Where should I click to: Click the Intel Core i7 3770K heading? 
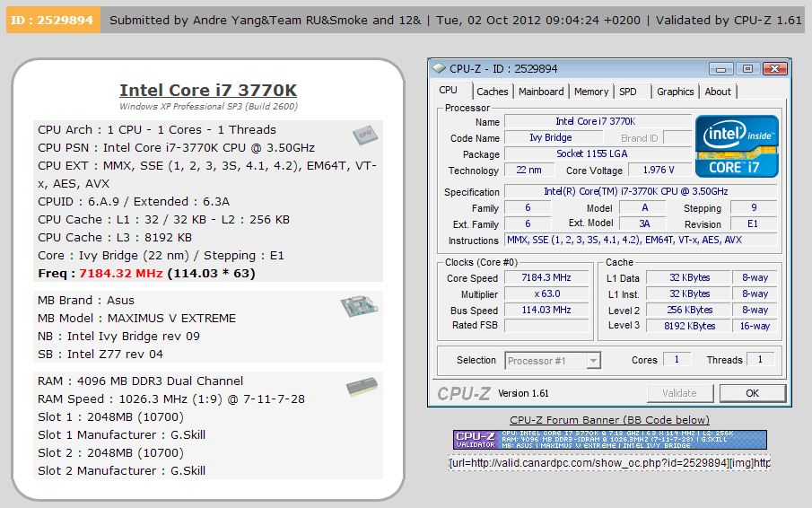coord(208,90)
